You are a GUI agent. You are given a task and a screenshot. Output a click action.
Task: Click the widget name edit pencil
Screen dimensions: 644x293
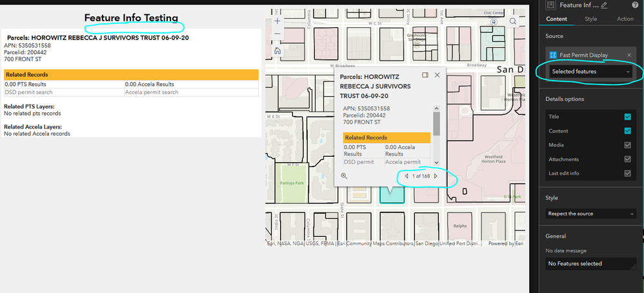point(604,5)
